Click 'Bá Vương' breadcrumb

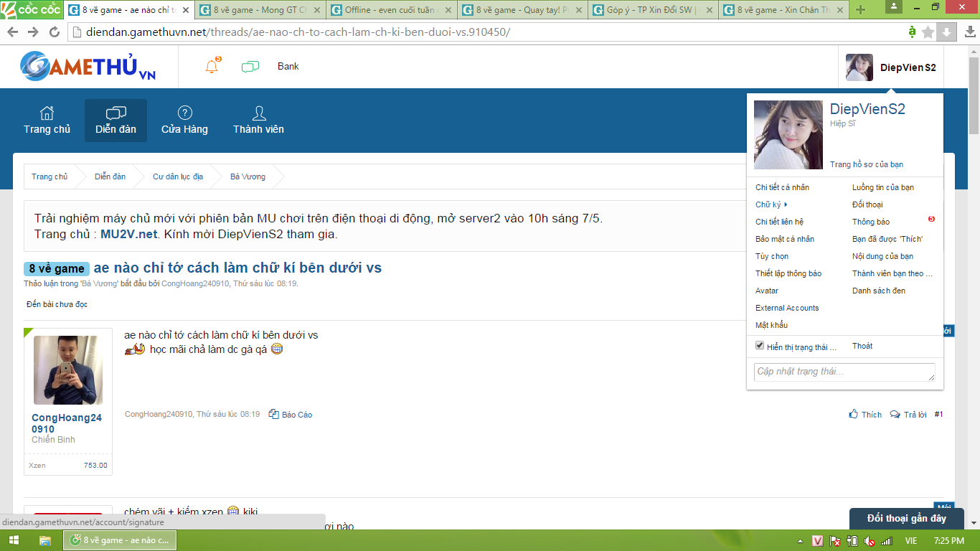pos(248,176)
